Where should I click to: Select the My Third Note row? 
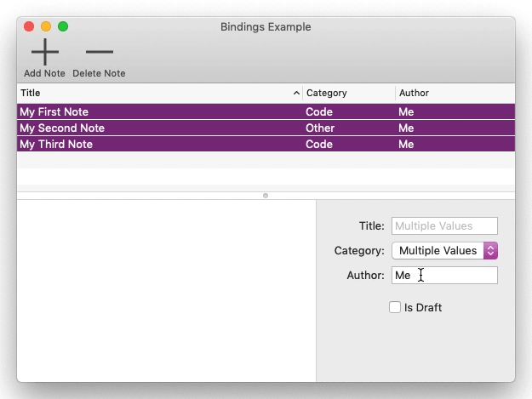[266, 144]
